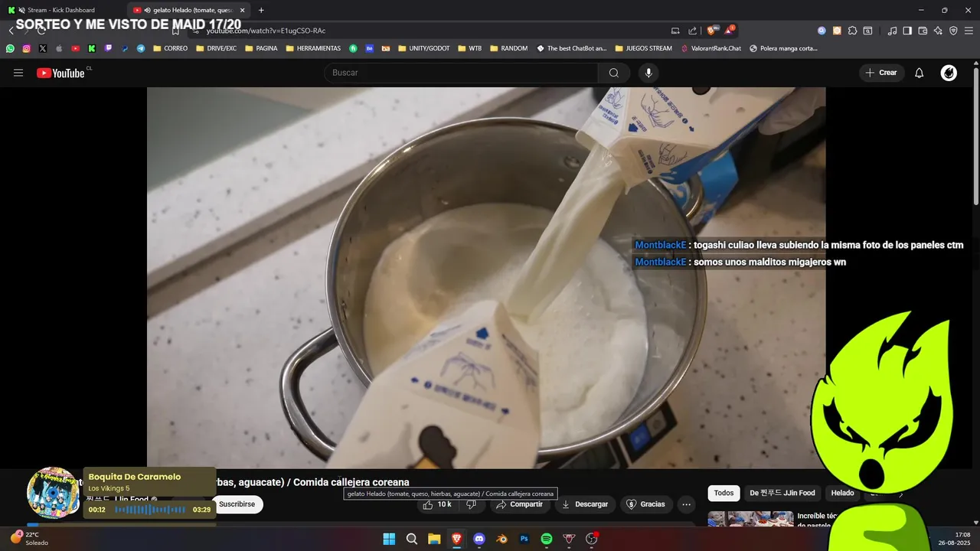Start voice search with the microphone icon
Screen dimensions: 980x551
(648, 73)
